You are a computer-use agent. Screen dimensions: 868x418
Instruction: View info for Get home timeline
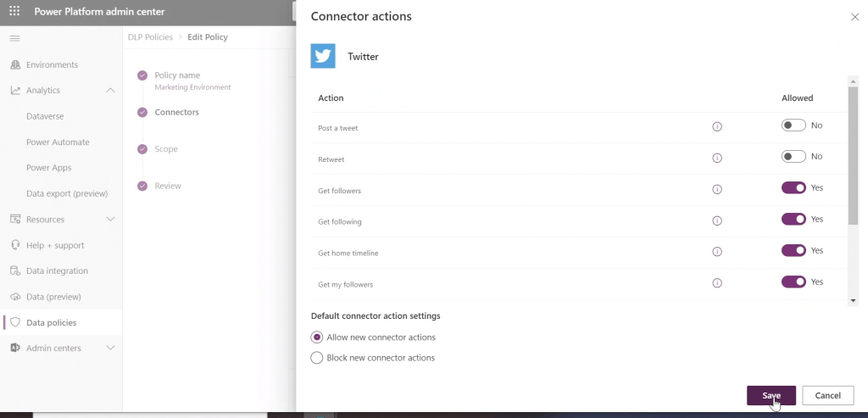[x=717, y=252]
